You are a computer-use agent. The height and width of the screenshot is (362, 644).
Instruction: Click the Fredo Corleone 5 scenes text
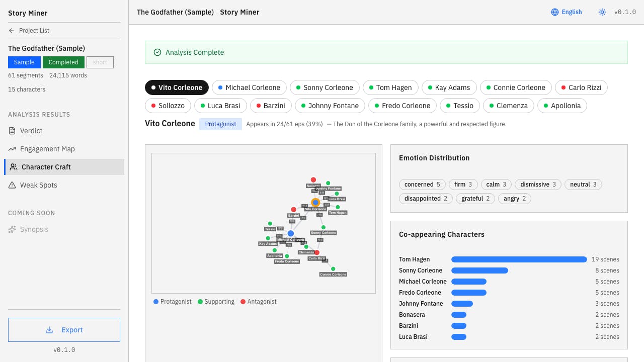607,293
